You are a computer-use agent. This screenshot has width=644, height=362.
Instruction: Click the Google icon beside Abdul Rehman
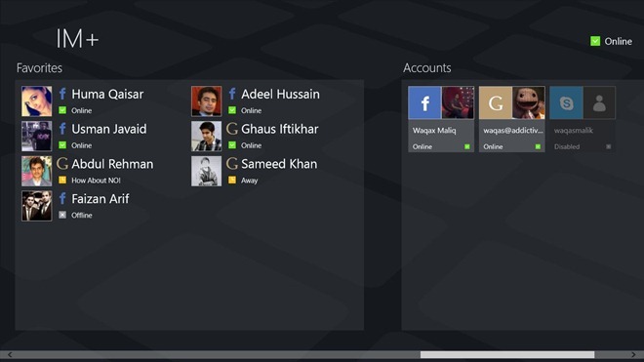(62, 164)
